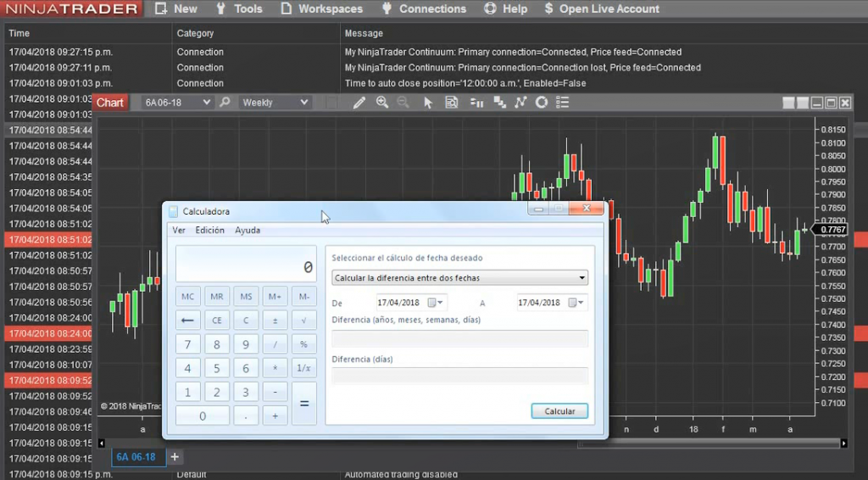The width and height of the screenshot is (868, 480).
Task: Click the calculator percent button
Action: click(304, 344)
